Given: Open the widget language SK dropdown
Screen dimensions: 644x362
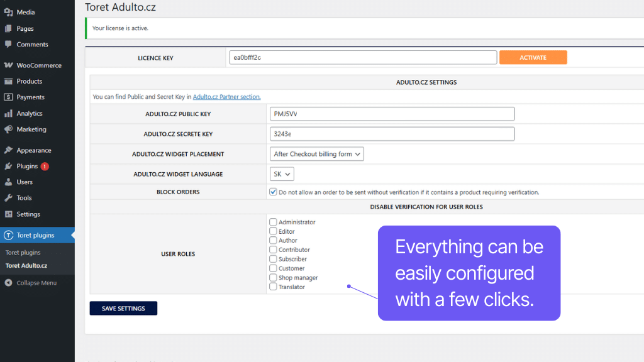Looking at the screenshot, I should [282, 174].
